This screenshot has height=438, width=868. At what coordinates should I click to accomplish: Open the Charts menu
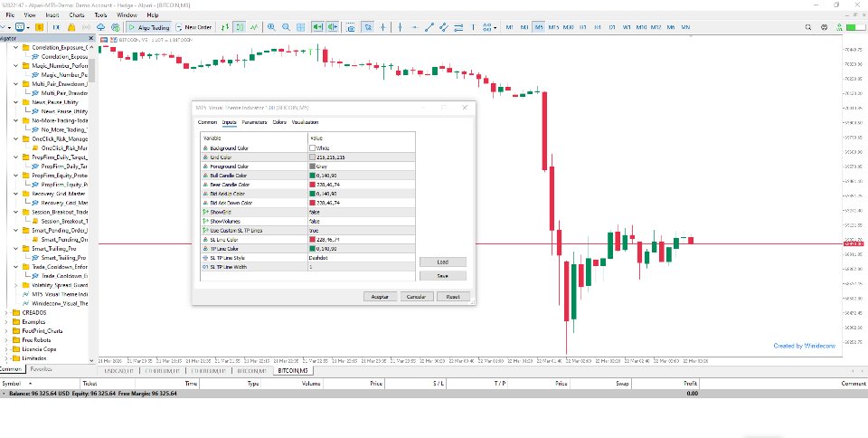[77, 15]
